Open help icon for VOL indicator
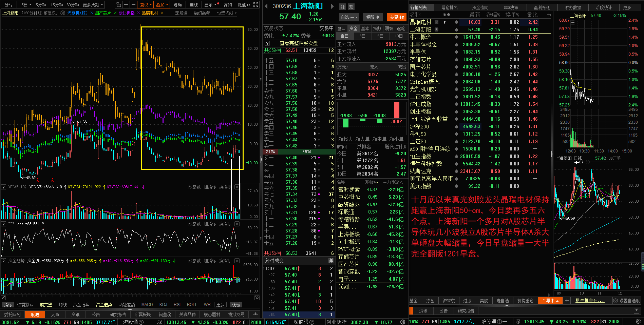644x325 pixels. point(4,187)
